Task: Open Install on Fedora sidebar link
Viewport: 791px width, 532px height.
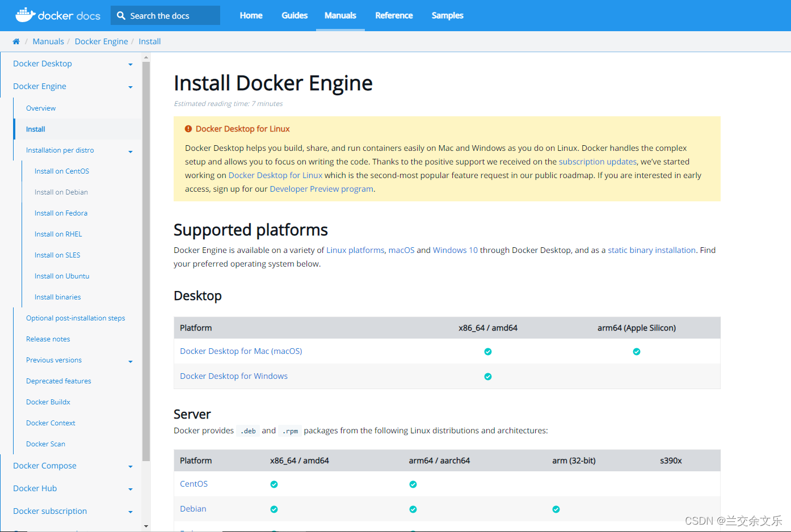Action: tap(61, 213)
